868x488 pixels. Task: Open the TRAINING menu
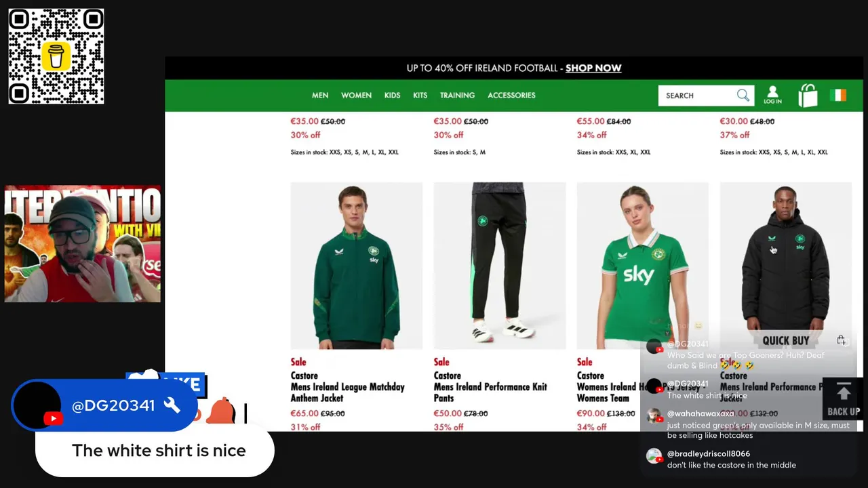pyautogui.click(x=457, y=96)
